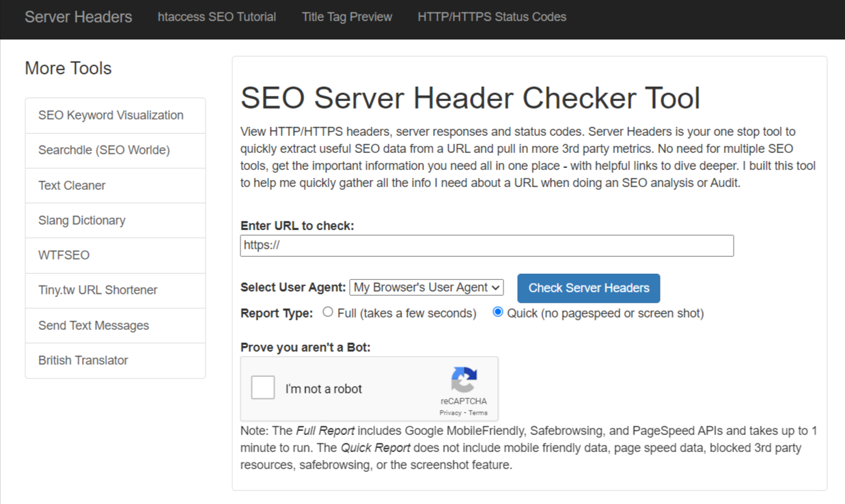Open the SEO Keyword Visualization tool
845x504 pixels.
coord(111,115)
